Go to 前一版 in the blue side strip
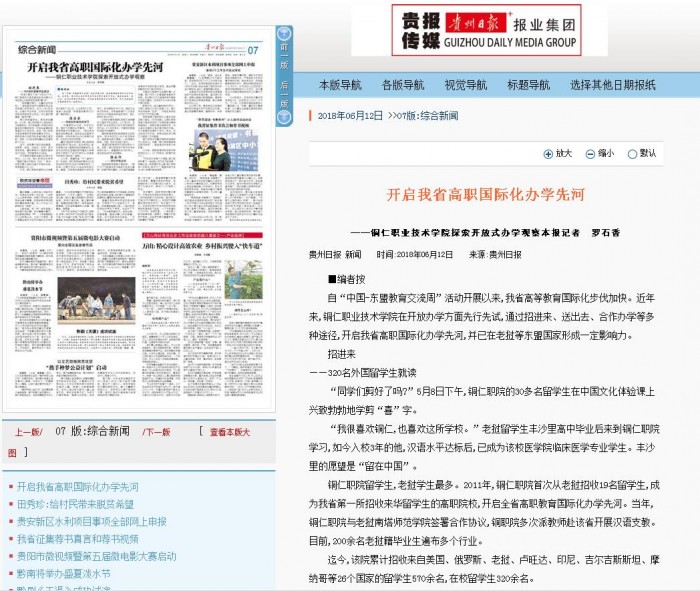700x591 pixels. click(284, 56)
